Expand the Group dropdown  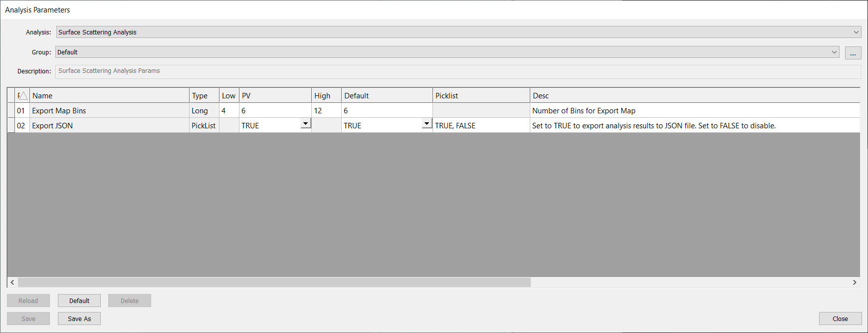pyautogui.click(x=834, y=52)
